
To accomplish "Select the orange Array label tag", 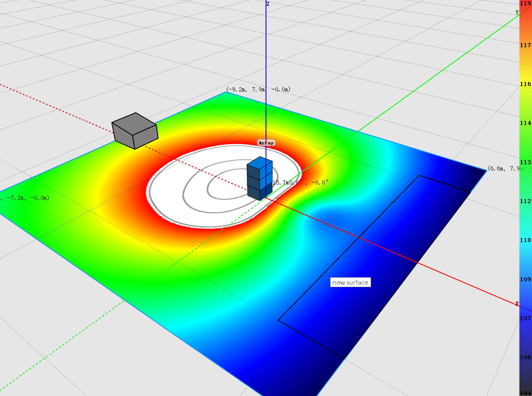I will 266,143.
